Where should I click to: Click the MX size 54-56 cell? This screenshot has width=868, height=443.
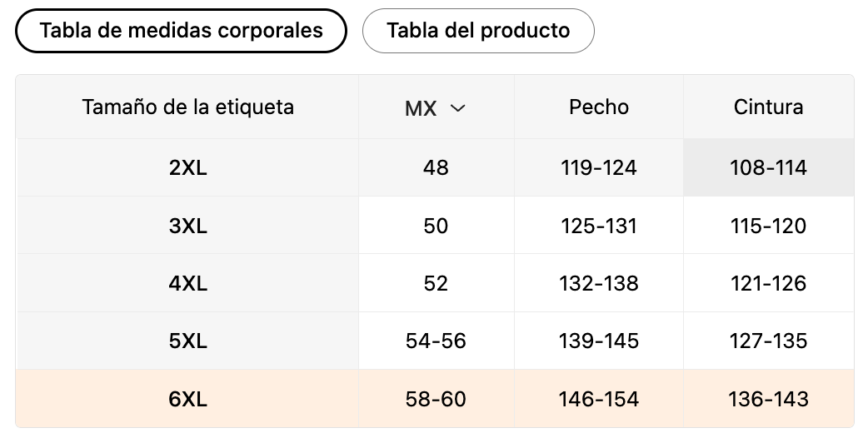(436, 341)
